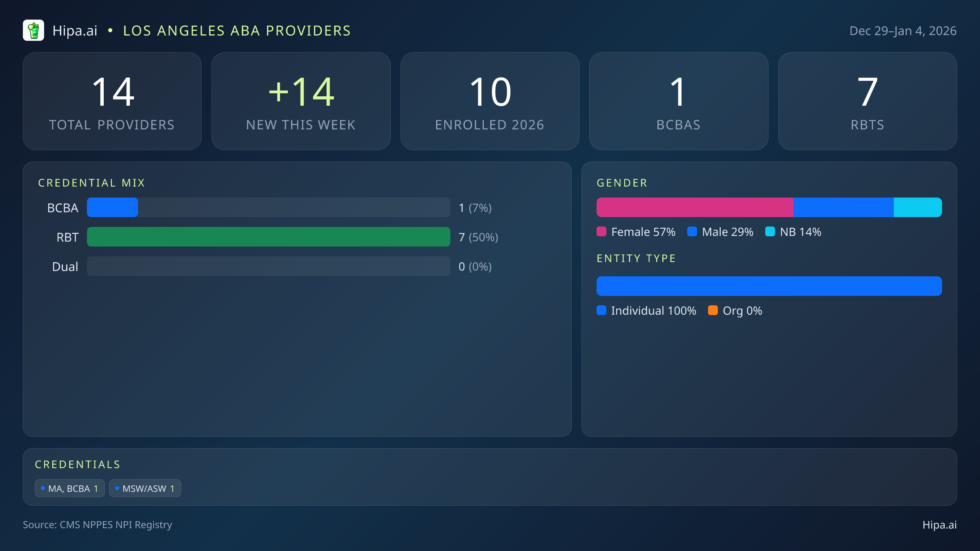Expand the Credentials panel

(78, 464)
